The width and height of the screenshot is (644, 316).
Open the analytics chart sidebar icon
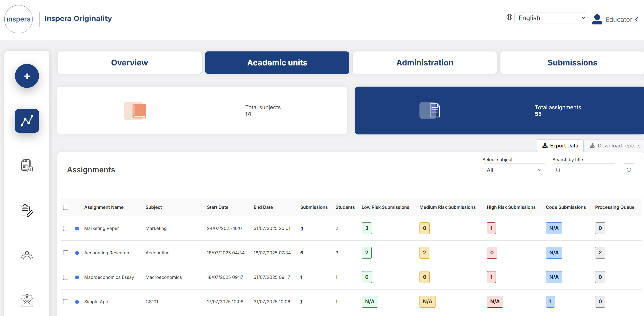27,121
